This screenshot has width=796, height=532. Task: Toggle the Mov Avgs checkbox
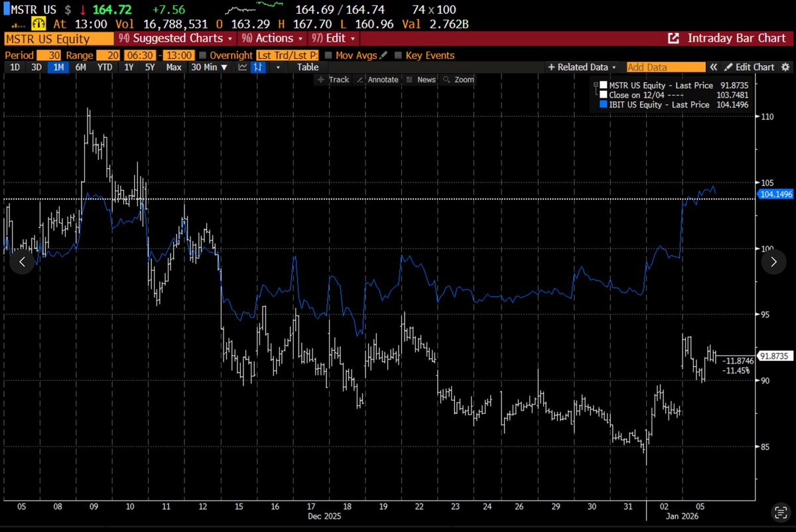[328, 56]
